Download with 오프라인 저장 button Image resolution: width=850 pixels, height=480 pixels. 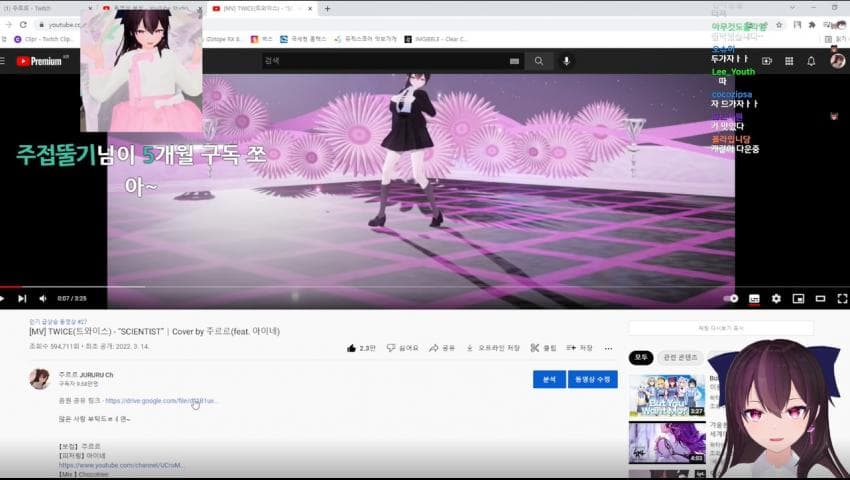coord(493,348)
